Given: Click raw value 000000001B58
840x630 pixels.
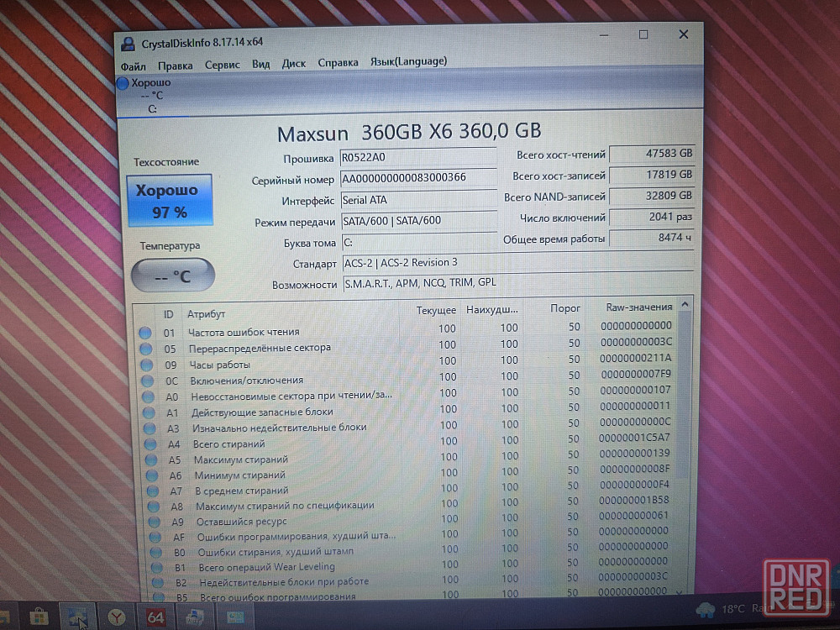Looking at the screenshot, I should (633, 500).
